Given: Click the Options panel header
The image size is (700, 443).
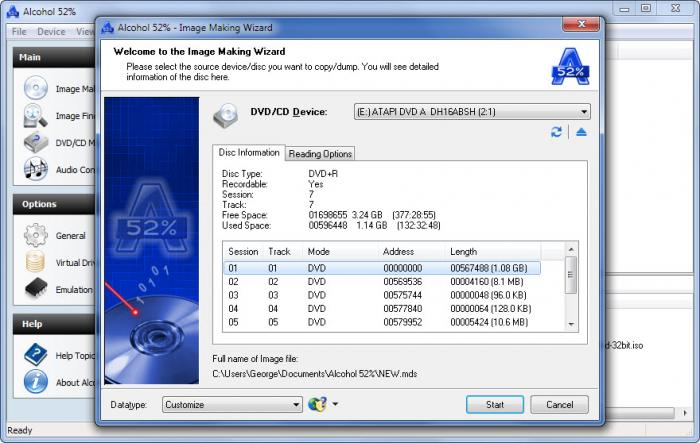Looking at the screenshot, I should point(54,204).
